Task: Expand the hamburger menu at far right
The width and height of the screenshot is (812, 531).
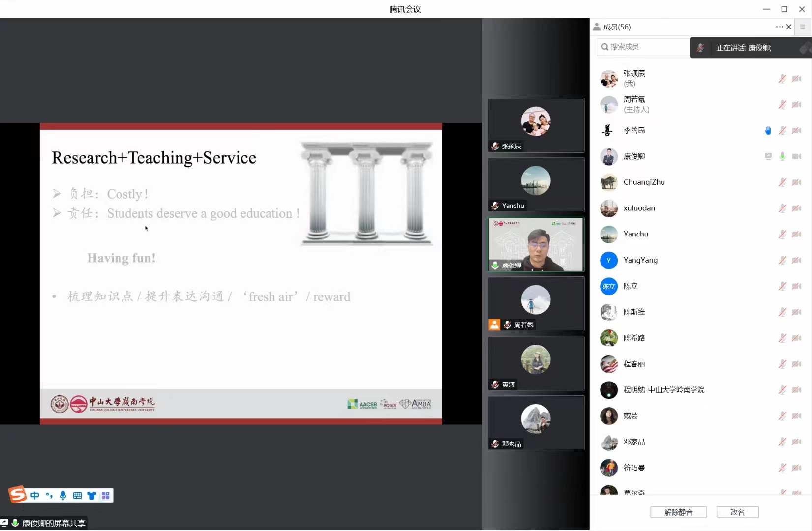Action: coord(803,27)
